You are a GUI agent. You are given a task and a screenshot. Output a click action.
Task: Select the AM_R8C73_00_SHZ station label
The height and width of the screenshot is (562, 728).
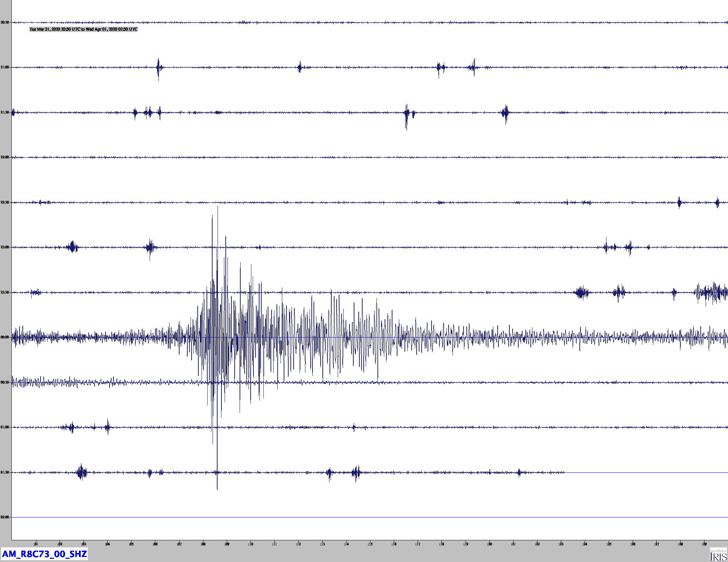[44, 554]
